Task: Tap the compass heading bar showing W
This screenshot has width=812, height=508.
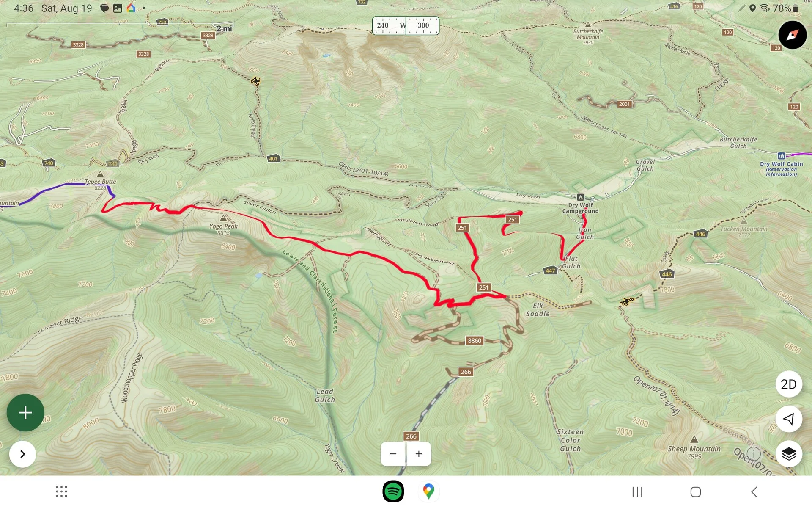Action: click(x=406, y=25)
